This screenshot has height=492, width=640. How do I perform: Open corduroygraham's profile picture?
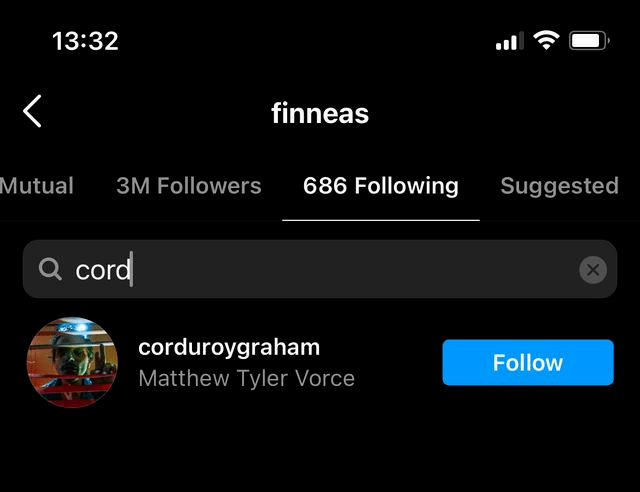click(x=72, y=362)
